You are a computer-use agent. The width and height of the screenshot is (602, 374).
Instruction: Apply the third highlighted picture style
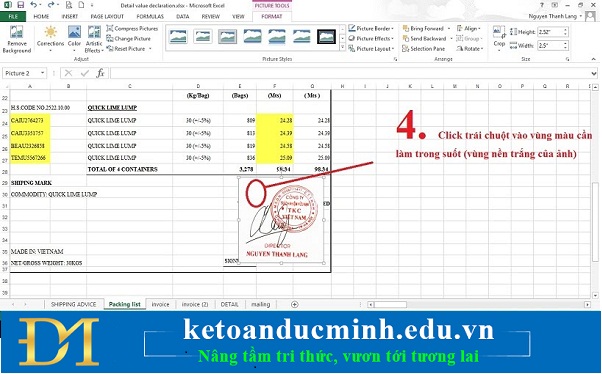tap(227, 36)
